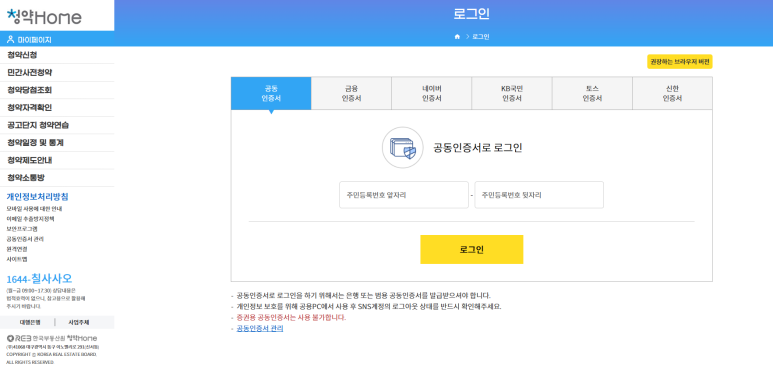Open the 보안프로그램 sidebar link

coord(22,229)
